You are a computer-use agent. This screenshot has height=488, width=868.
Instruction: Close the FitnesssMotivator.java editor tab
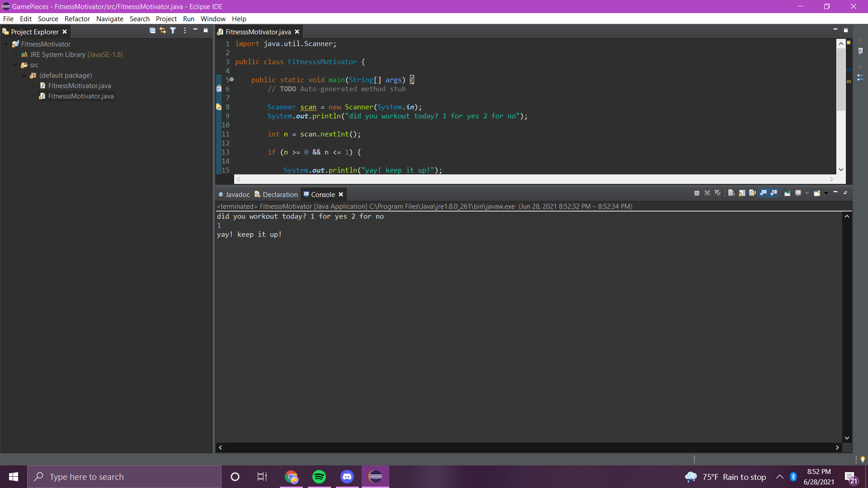(x=297, y=32)
